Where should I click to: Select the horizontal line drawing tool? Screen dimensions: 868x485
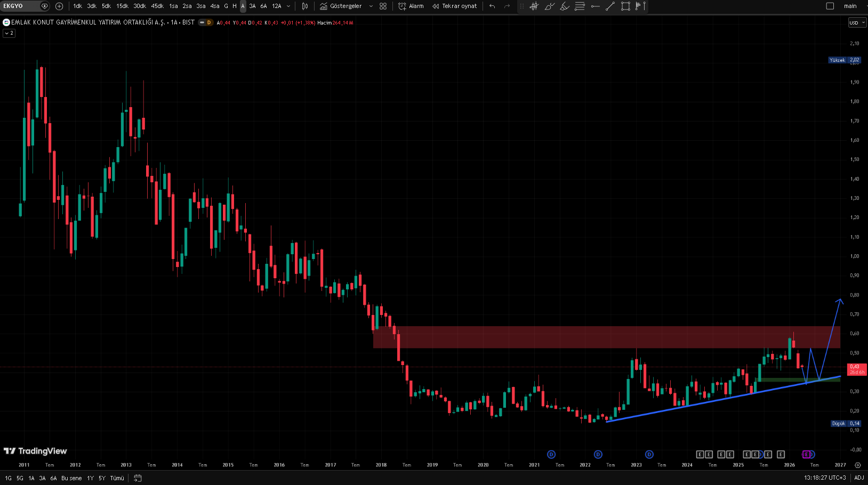[596, 6]
